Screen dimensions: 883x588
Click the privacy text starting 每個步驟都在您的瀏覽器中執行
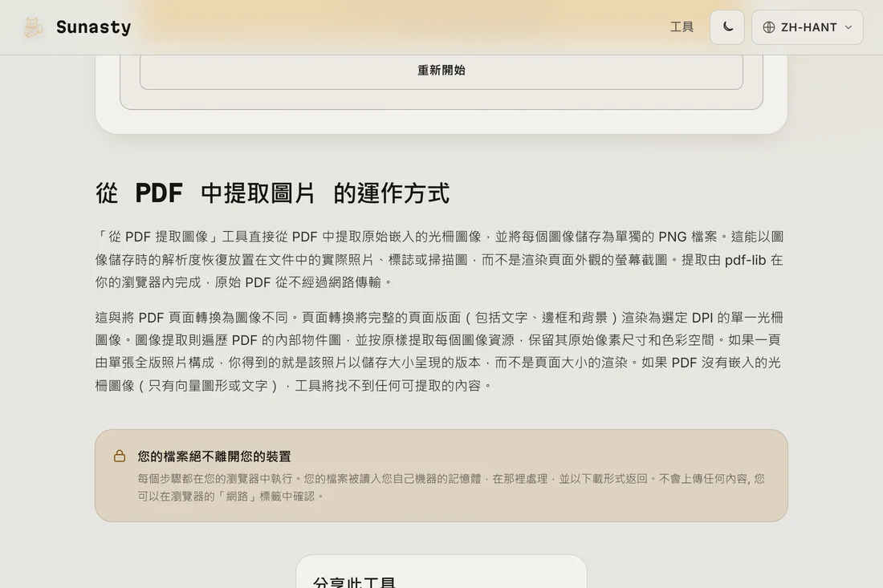pos(451,487)
